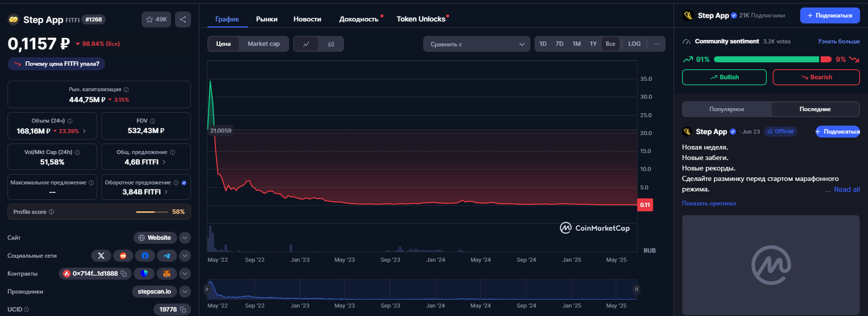
Task: Toggle LOG scale on the chart
Action: pos(634,44)
